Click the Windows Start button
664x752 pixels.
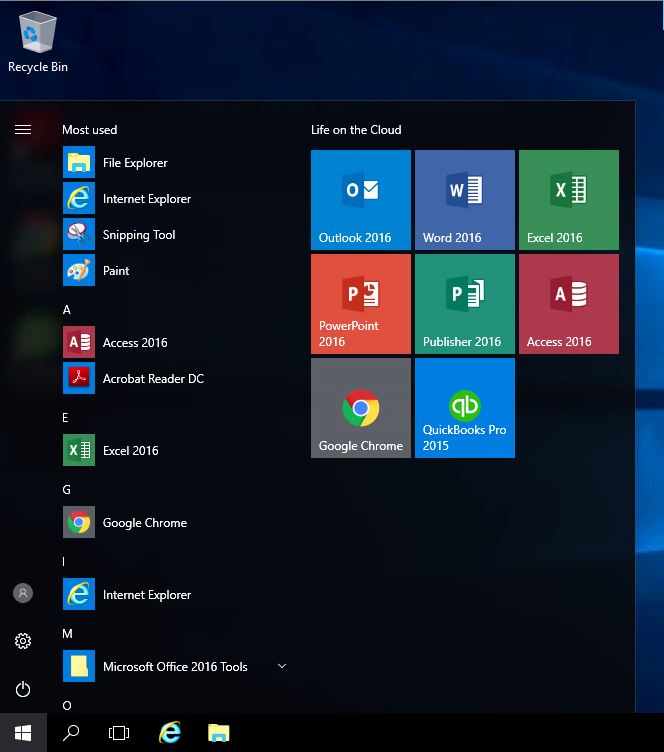(23, 733)
